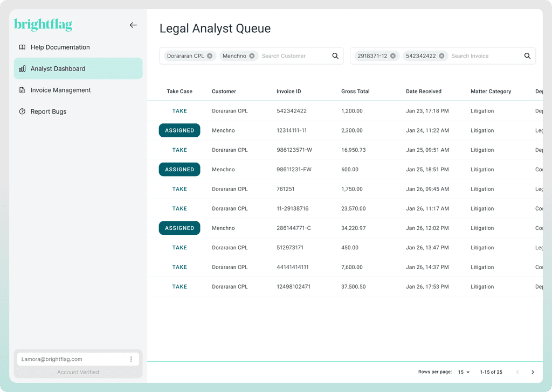Sort by the Matter Category column header
This screenshot has height=392, width=552.
point(491,92)
